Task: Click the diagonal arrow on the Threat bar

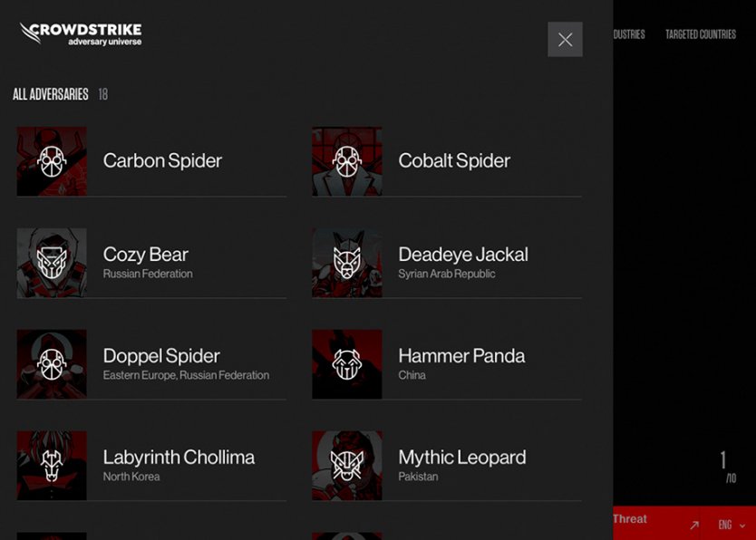Action: click(x=694, y=524)
